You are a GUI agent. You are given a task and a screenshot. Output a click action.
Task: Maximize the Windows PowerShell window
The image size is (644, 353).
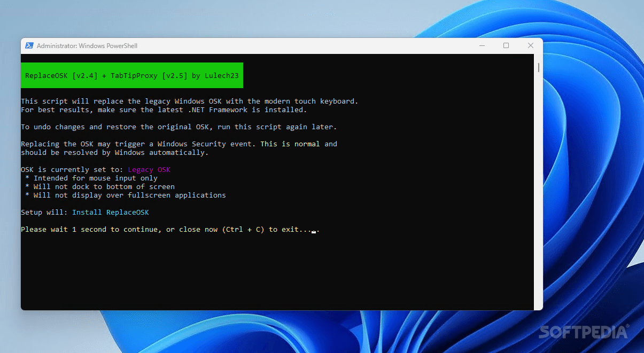click(x=506, y=46)
